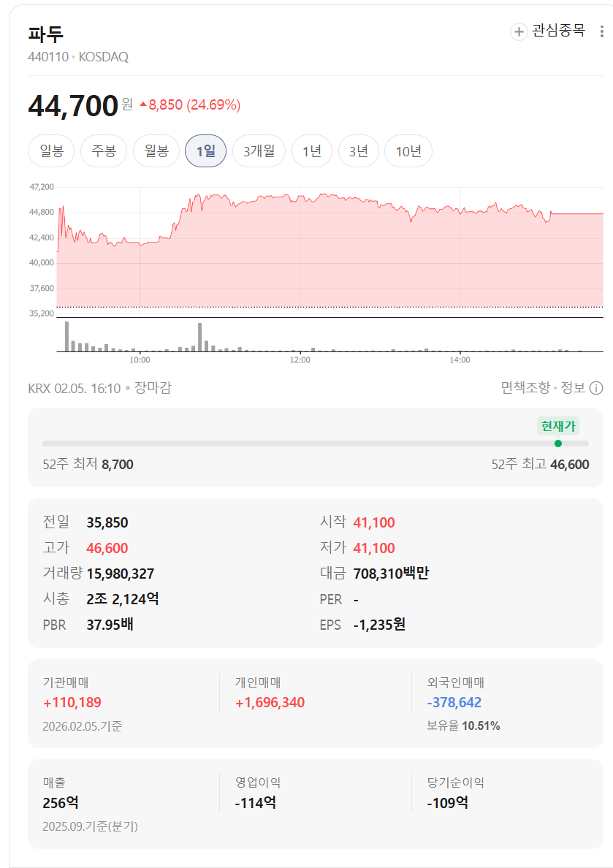This screenshot has height=868, width=613.
Task: Switch chart to 3개월 range
Action: coord(259,151)
